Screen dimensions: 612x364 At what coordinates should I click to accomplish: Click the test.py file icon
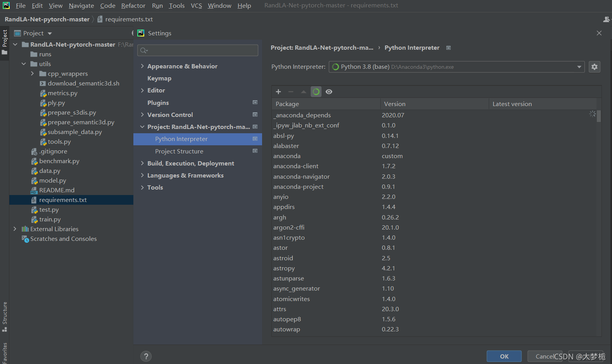click(34, 210)
